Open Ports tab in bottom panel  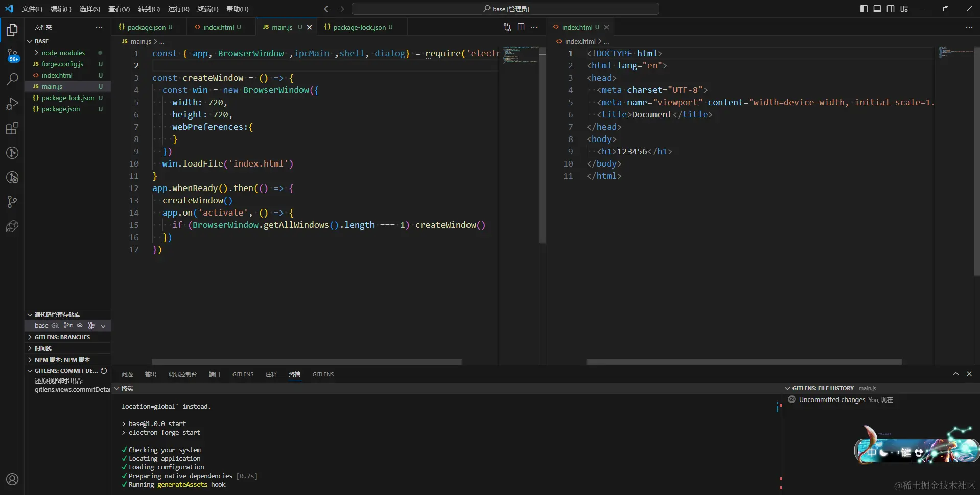pyautogui.click(x=214, y=374)
